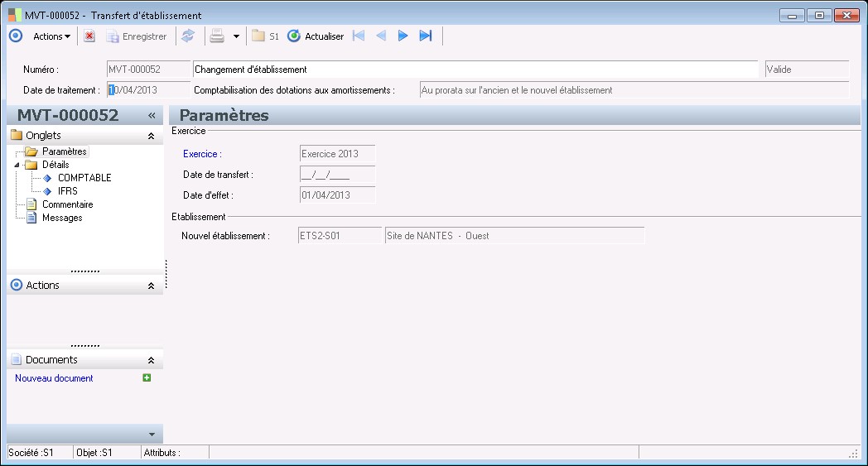Open the COMPTABLE detail item

(84, 178)
